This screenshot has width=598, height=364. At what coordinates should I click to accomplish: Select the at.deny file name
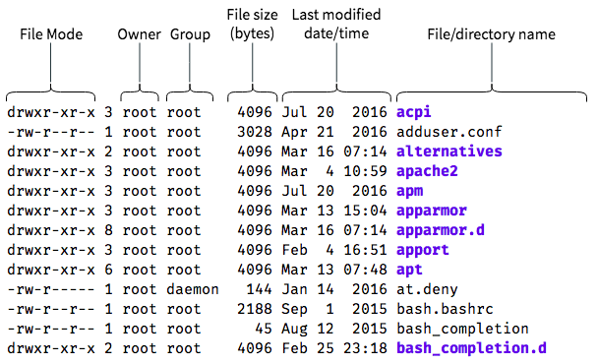[x=427, y=289]
